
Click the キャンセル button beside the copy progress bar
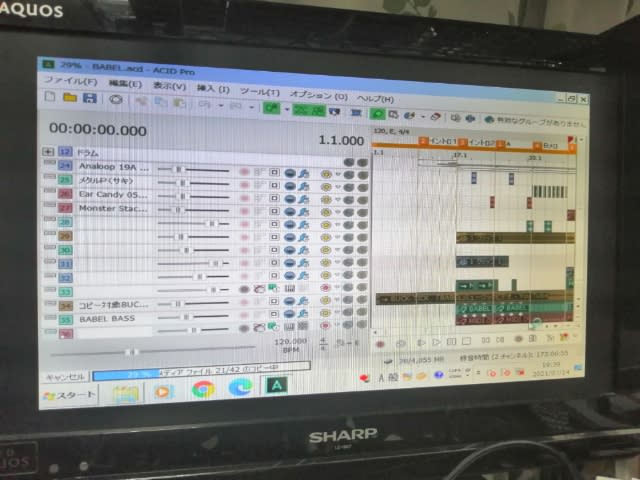point(65,376)
